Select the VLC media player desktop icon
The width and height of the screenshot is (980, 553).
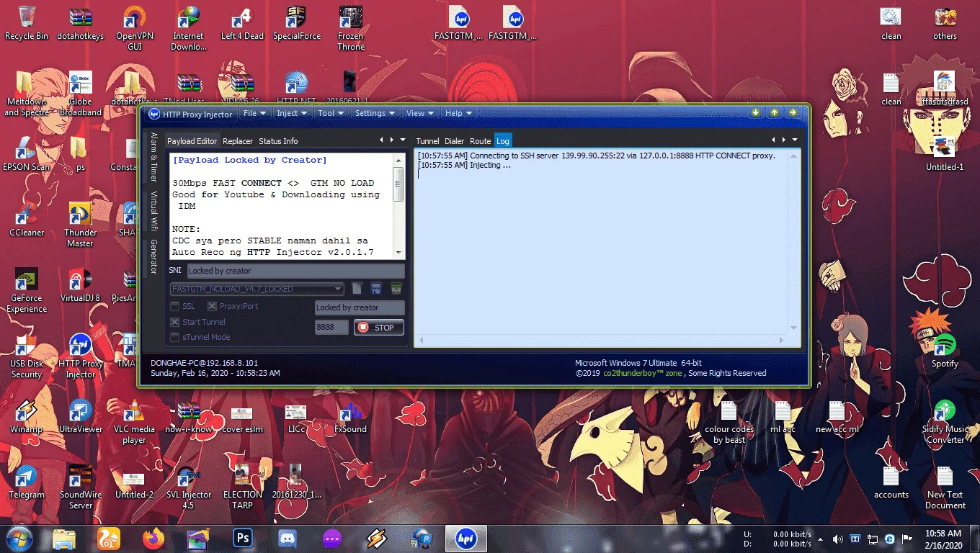pyautogui.click(x=134, y=422)
